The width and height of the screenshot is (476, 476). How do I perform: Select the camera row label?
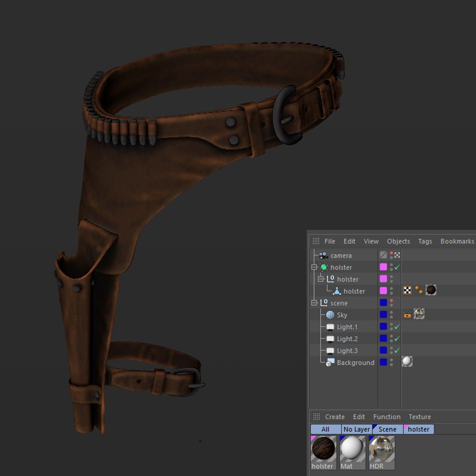click(341, 256)
